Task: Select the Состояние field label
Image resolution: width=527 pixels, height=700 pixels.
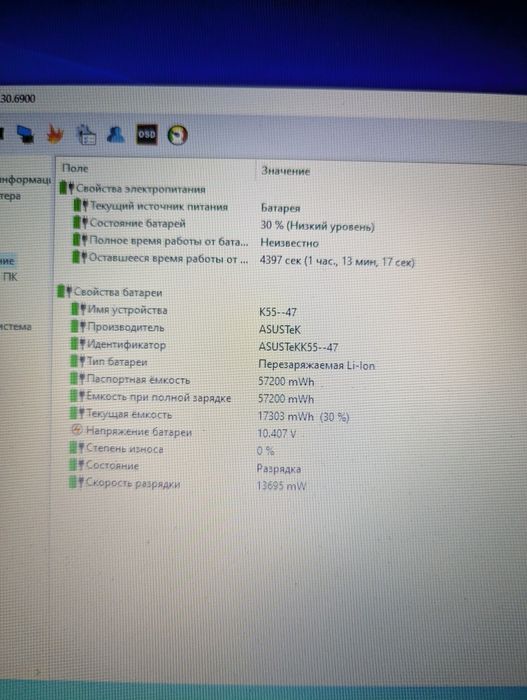Action: tap(112, 465)
